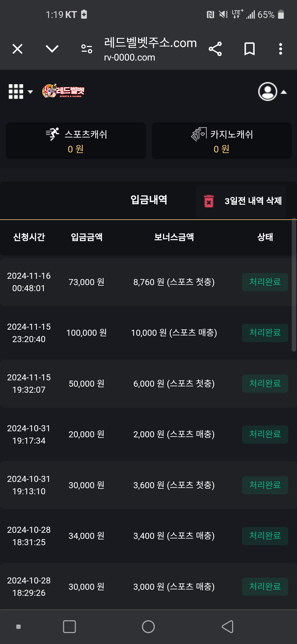
Task: Select the 입금내역 tab heading
Action: [x=149, y=200]
